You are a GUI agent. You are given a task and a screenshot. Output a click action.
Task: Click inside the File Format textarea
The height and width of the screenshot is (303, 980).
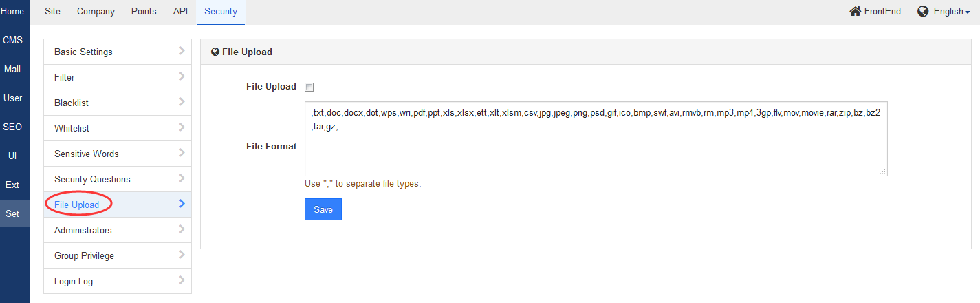tap(596, 138)
